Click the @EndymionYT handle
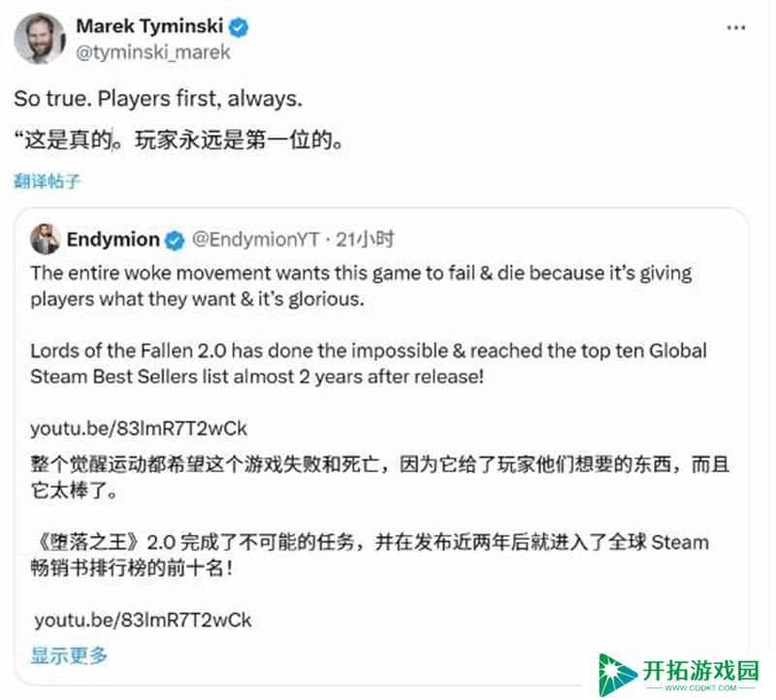Viewport: 776px width, 700px height. point(255,239)
